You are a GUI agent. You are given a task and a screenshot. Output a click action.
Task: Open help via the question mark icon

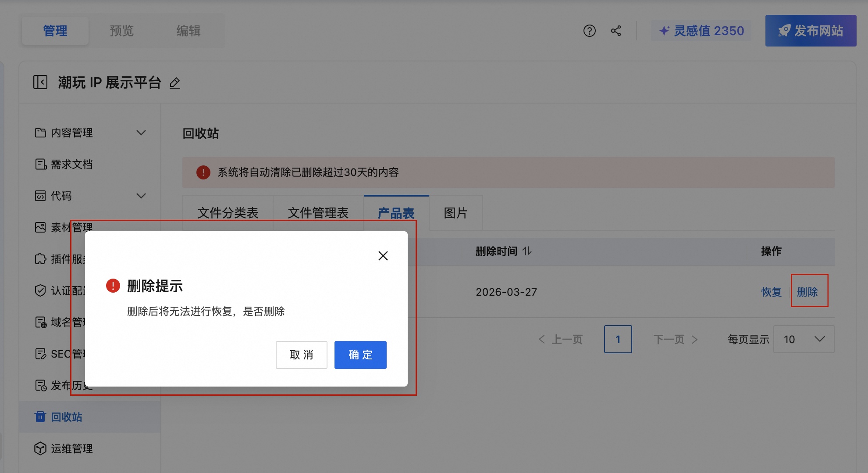pos(590,31)
